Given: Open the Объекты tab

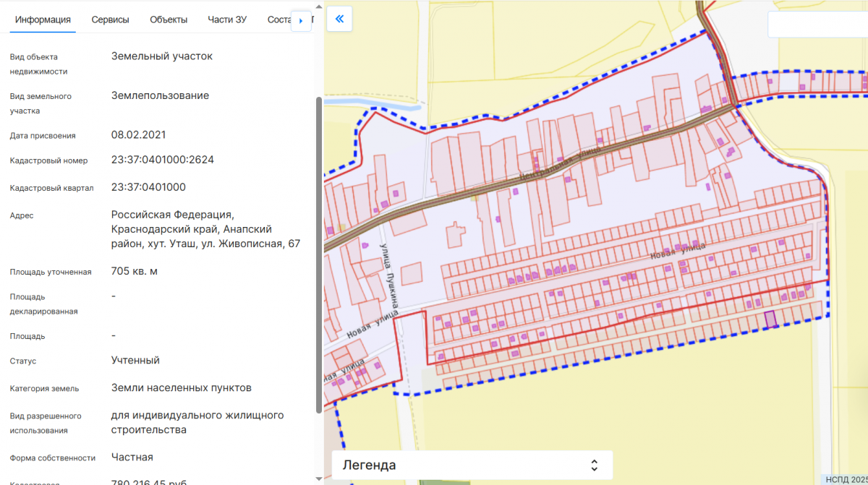Looking at the screenshot, I should pos(169,20).
